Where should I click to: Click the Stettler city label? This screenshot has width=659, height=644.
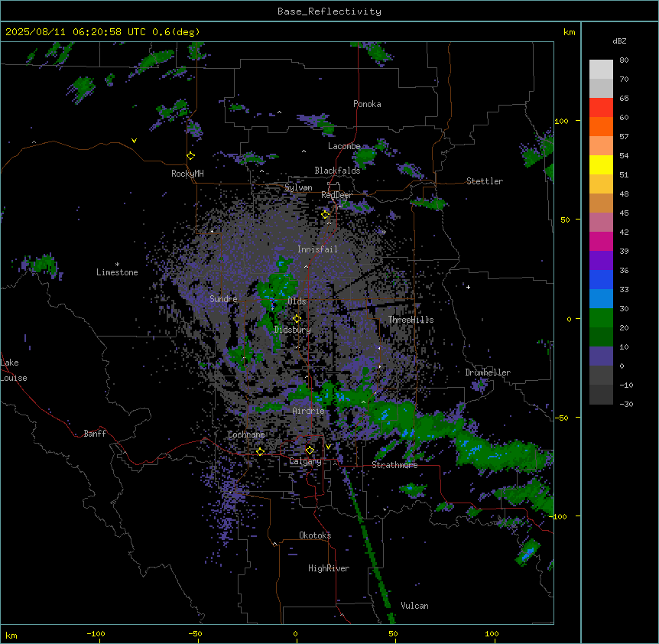tap(485, 181)
